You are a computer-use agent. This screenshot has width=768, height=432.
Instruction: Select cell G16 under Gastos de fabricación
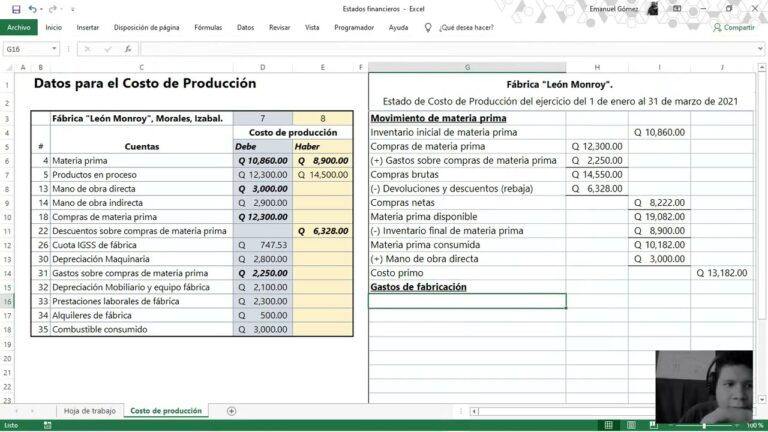click(467, 301)
